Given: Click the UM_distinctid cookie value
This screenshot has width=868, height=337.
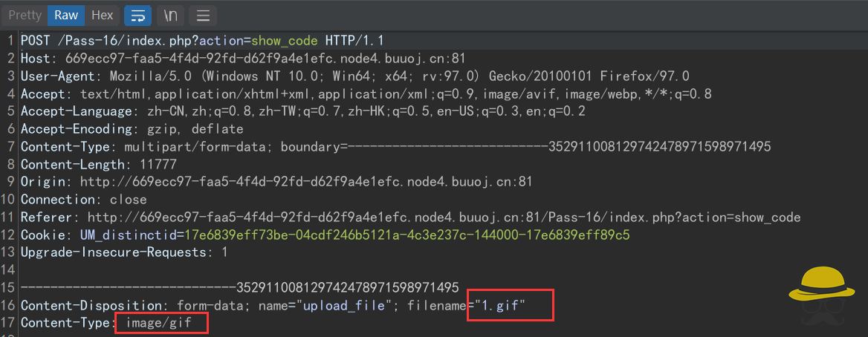Looking at the screenshot, I should coord(407,235).
